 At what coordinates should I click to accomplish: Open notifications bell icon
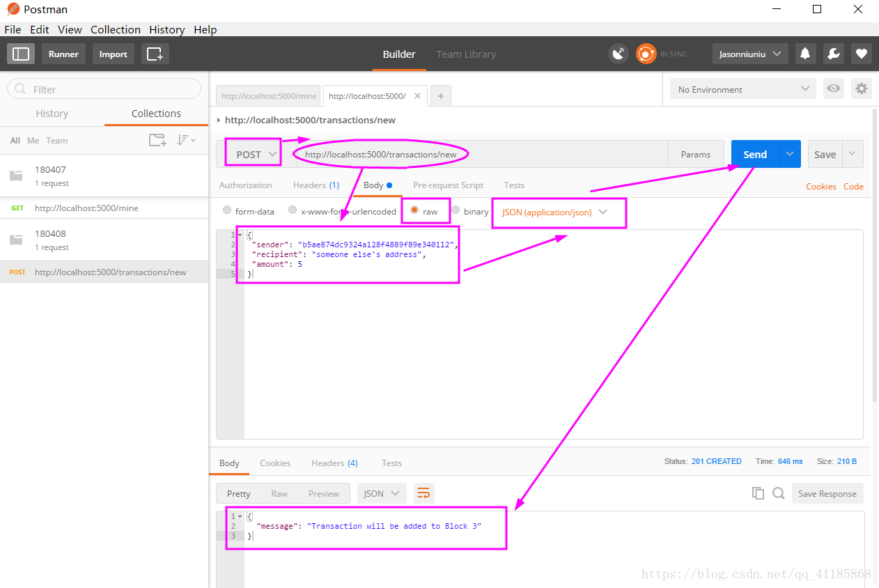pyautogui.click(x=805, y=54)
